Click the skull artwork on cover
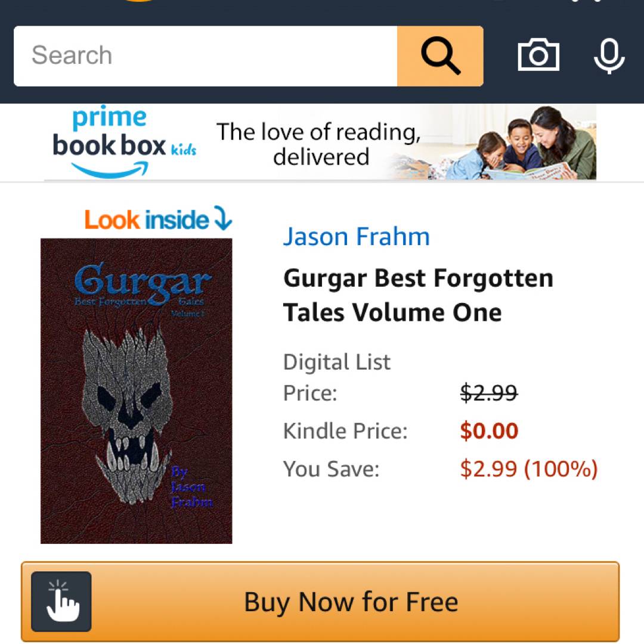 126,415
